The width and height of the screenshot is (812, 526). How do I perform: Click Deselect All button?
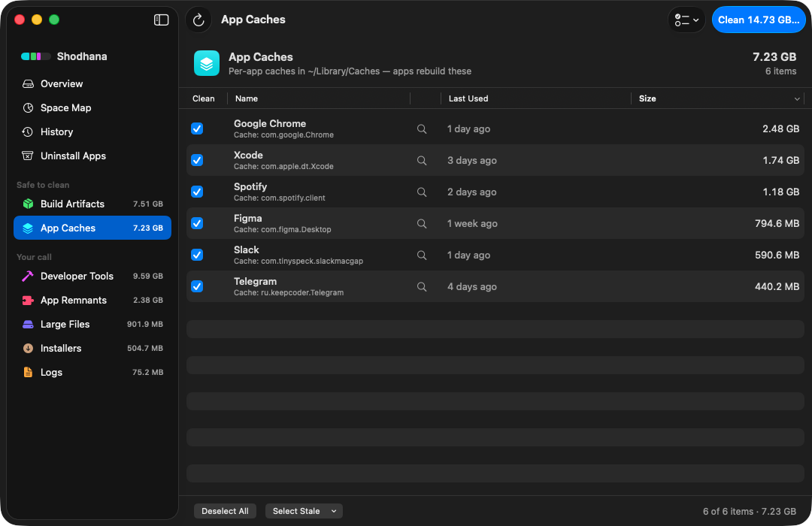(x=225, y=511)
